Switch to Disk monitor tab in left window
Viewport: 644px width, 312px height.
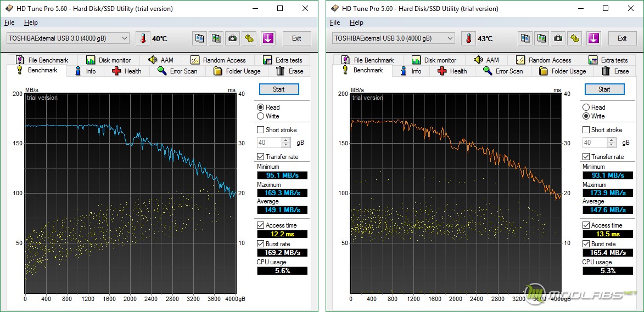(108, 60)
